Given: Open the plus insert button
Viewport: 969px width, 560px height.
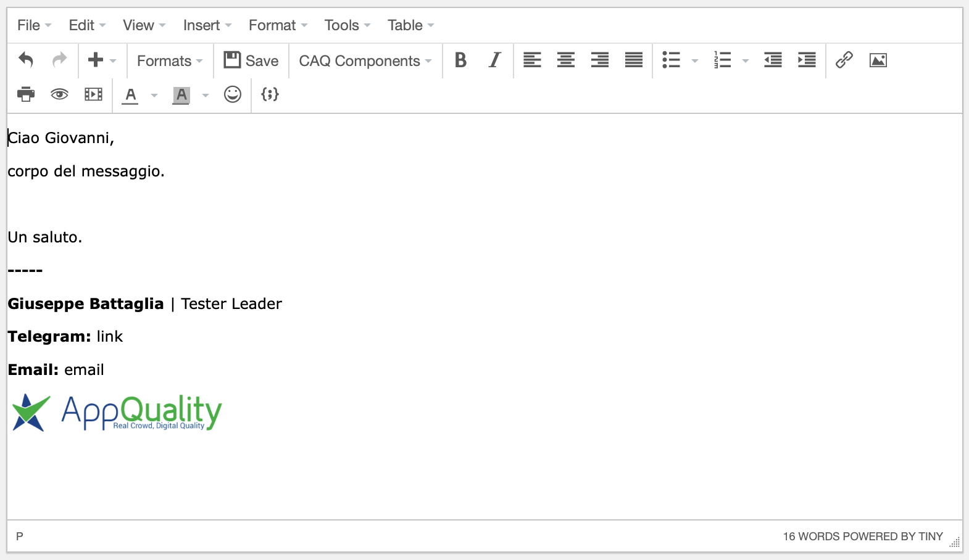Looking at the screenshot, I should (x=95, y=60).
